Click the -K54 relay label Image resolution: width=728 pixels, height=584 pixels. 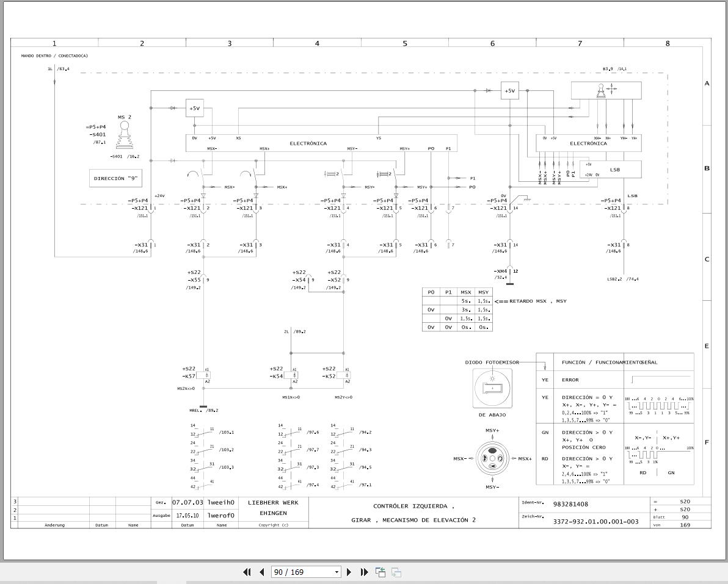276,376
